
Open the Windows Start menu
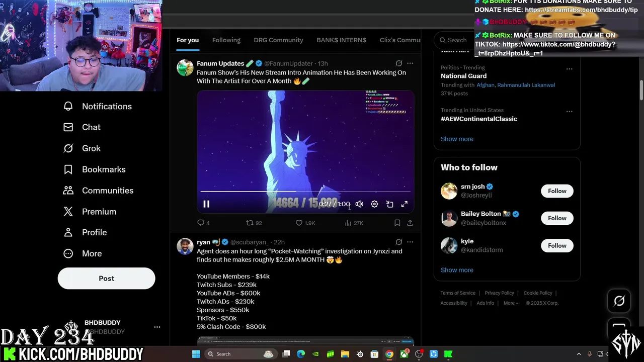(x=196, y=354)
